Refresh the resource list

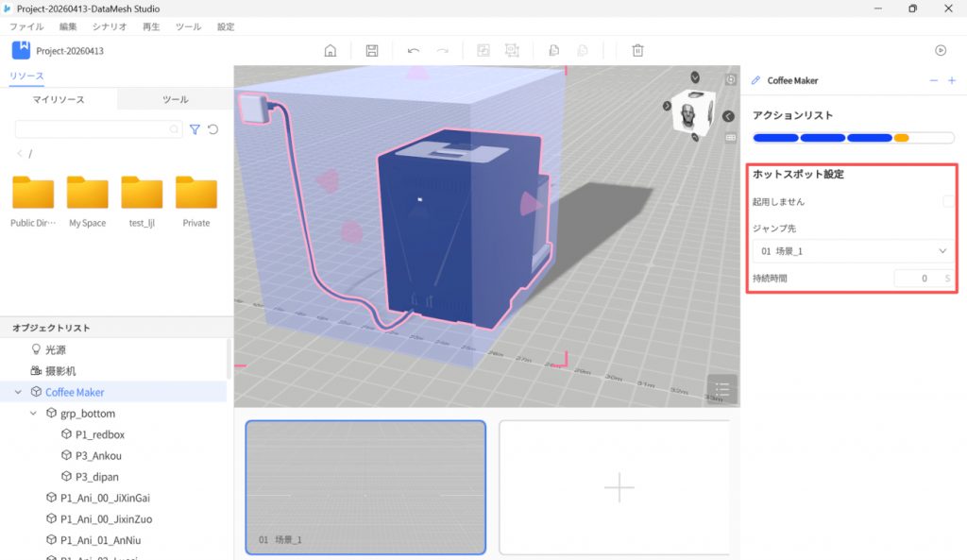212,129
